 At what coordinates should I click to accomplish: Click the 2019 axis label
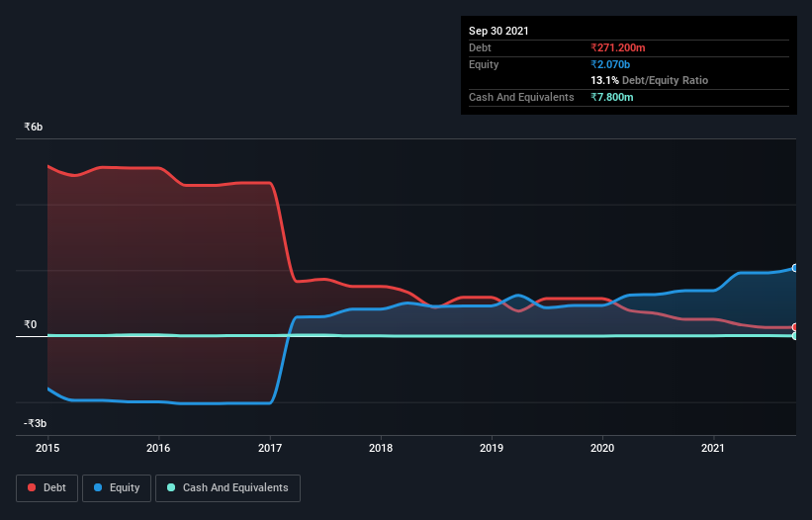(492, 448)
